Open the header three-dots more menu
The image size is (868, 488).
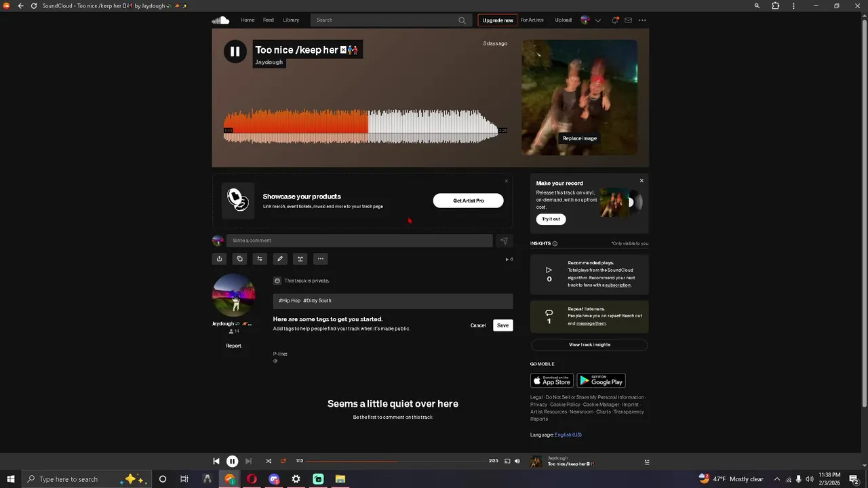point(642,20)
